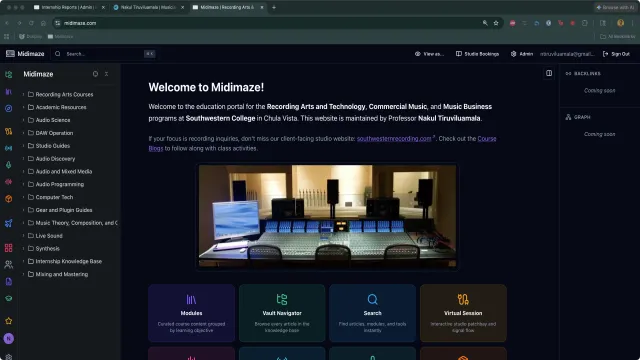The width and height of the screenshot is (640, 360).
Task: Open the browser apps grid in bookmarks bar
Action: 7,36
